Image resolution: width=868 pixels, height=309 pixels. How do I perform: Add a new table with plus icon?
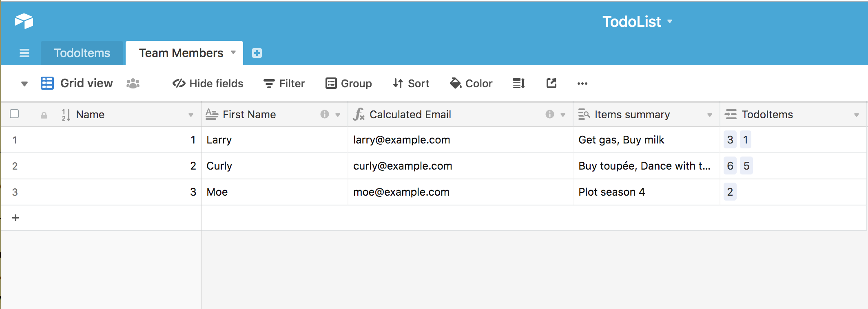[x=257, y=53]
